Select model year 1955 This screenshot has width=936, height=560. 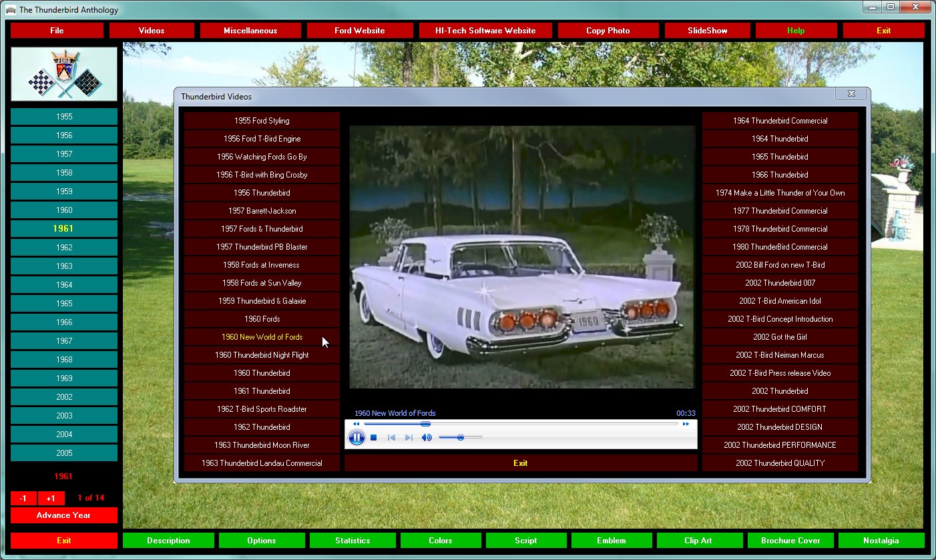click(x=64, y=117)
